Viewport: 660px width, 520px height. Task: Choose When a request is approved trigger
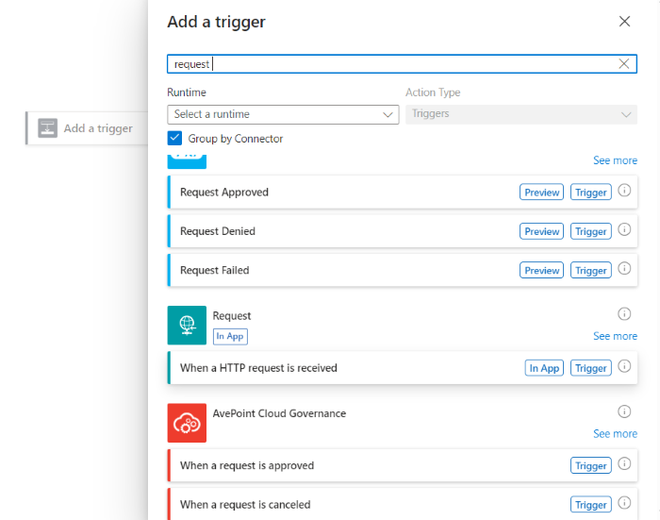tap(247, 465)
